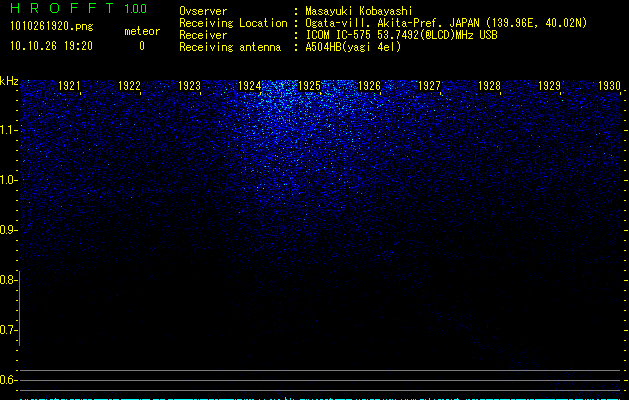Click the A504HB(yagi 4el) antenna text
The width and height of the screenshot is (629, 400).
point(353,47)
